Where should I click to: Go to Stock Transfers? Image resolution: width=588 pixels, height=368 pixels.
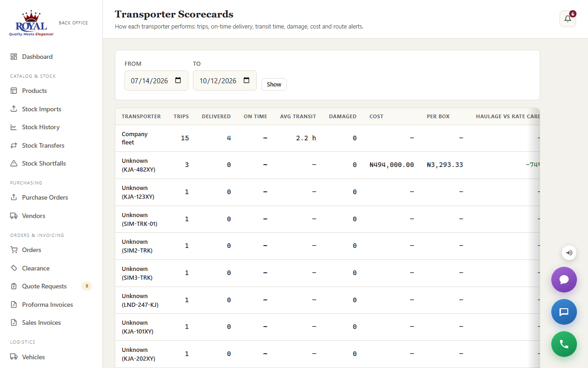43,145
